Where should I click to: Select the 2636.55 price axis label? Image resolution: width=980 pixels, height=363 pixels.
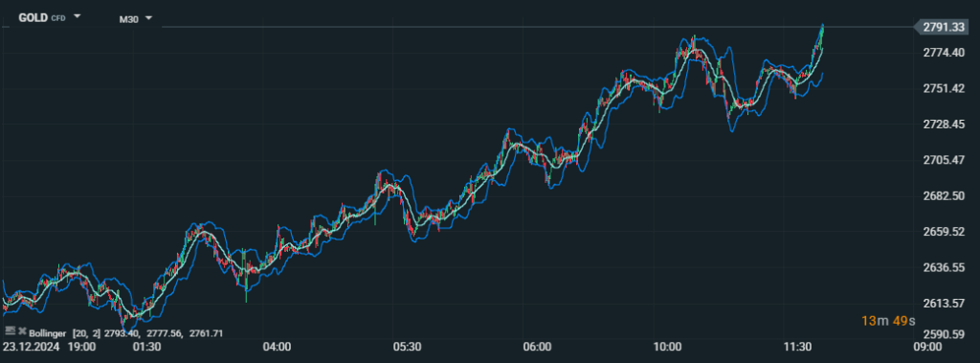coord(943,268)
